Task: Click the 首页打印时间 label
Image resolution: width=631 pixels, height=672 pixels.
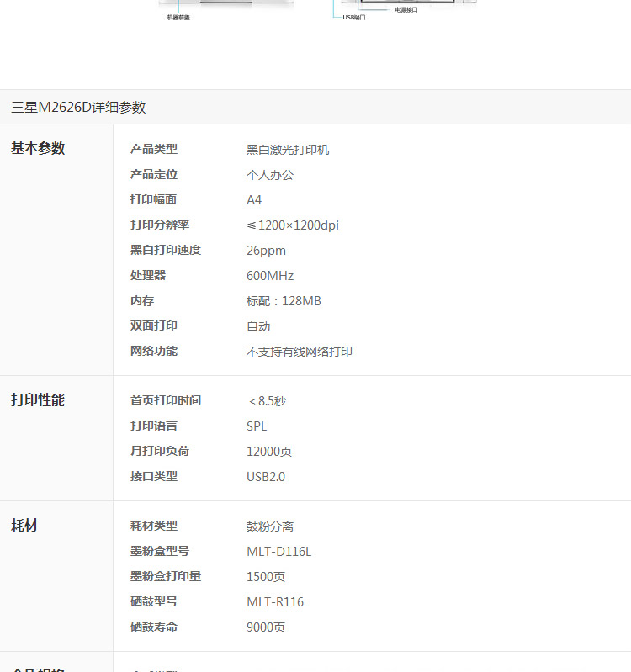Action: click(166, 400)
